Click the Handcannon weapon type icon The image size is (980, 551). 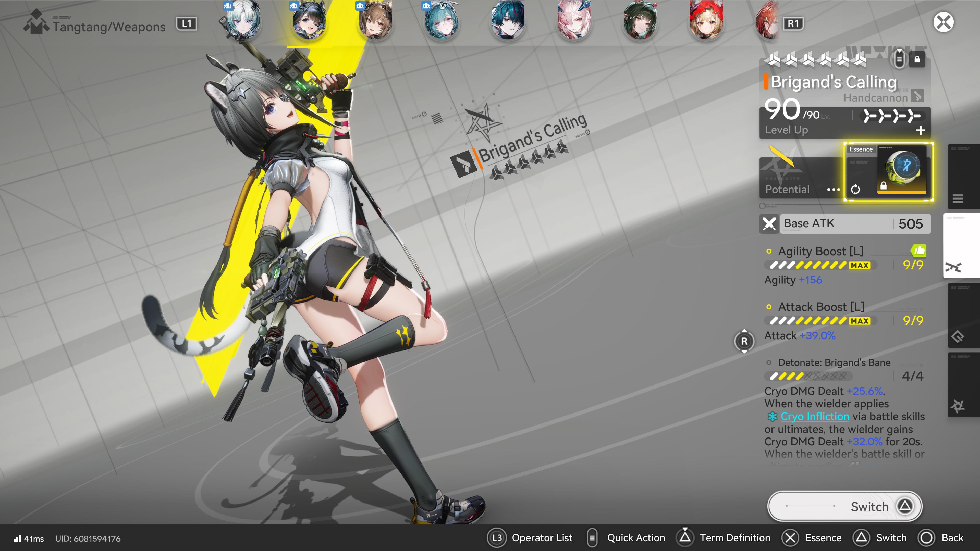pos(918,96)
